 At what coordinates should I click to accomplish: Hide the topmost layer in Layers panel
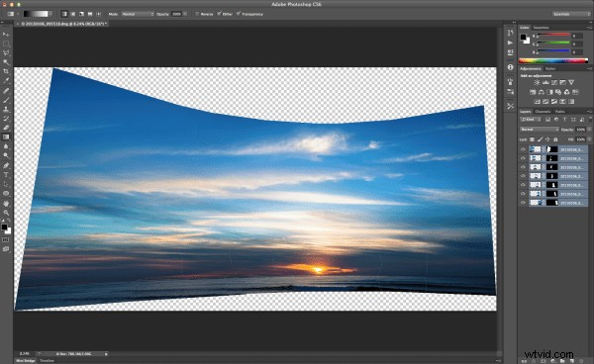pyautogui.click(x=523, y=149)
